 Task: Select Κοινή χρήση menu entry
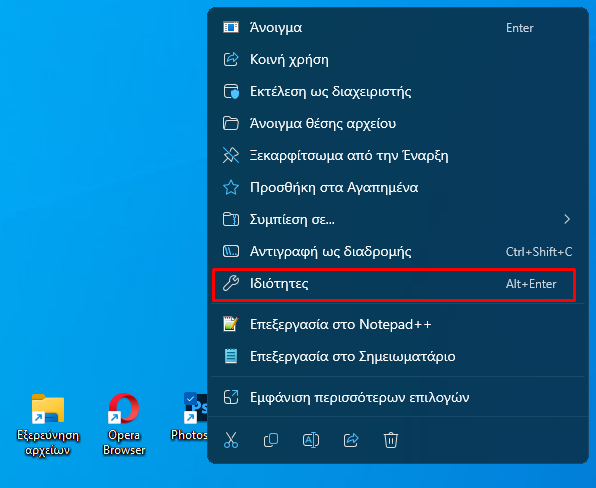(396, 60)
